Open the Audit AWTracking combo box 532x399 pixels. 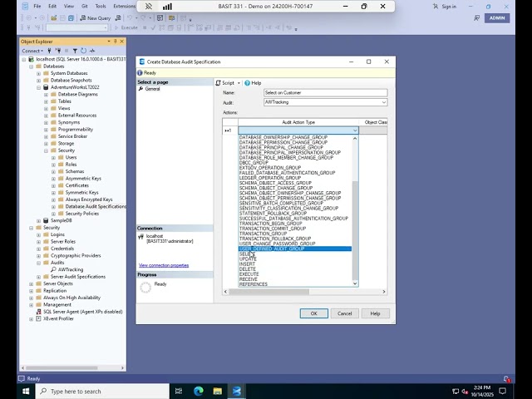(325, 102)
